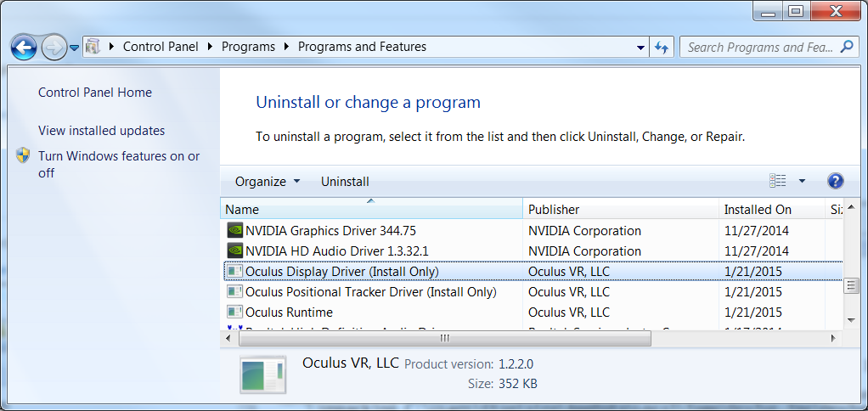Click the Search Programs and Features box
Viewport: 868px width, 411px height.
click(760, 48)
